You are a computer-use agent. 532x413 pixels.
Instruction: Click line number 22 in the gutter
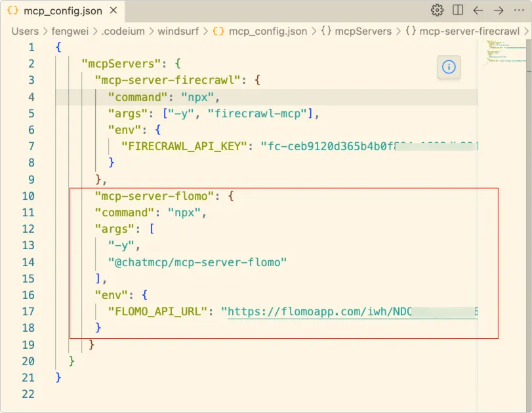pyautogui.click(x=28, y=394)
